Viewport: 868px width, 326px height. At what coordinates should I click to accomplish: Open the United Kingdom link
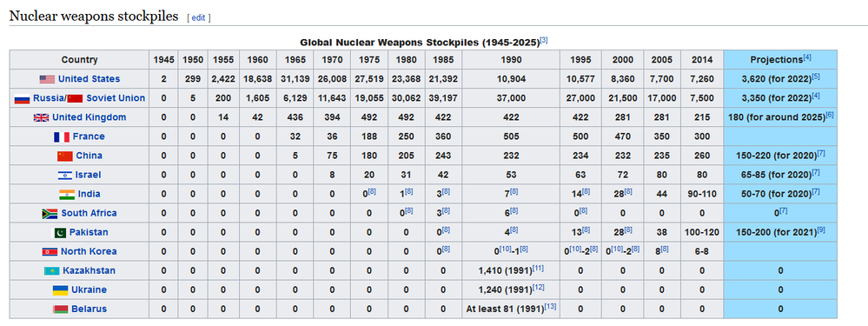click(x=89, y=117)
